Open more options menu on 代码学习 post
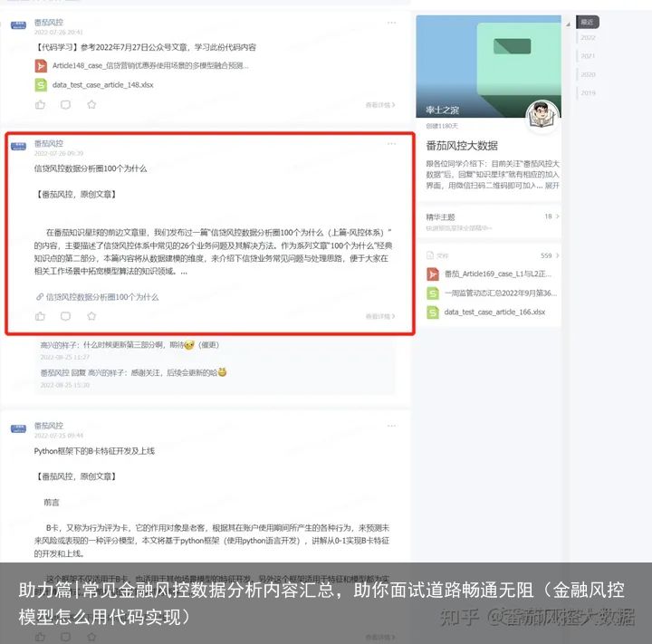Screen dimensions: 652x644 pos(391,23)
